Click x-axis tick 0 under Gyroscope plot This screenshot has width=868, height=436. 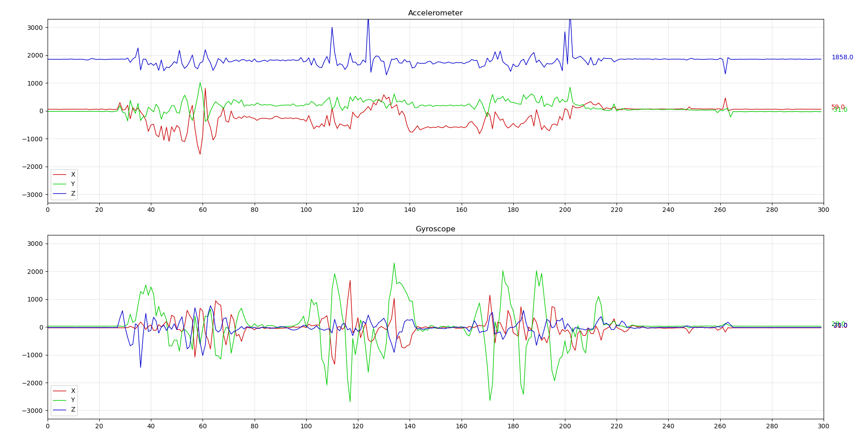[x=48, y=426]
